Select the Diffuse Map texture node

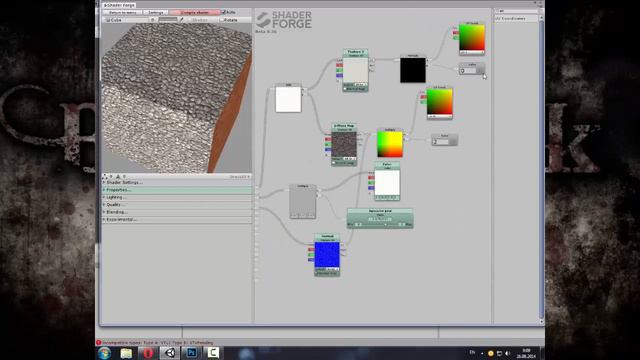[344, 144]
